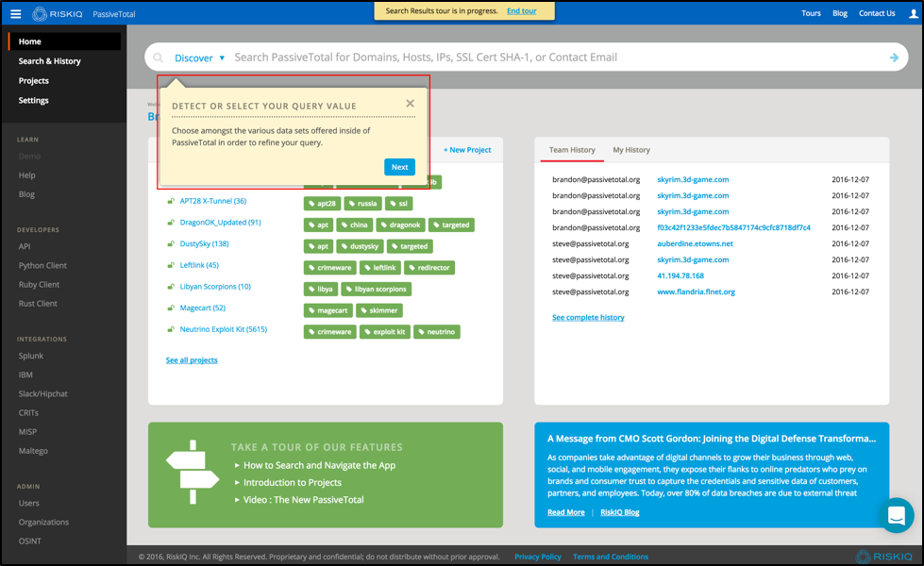Submit search with the arrow icon
This screenshot has height=566, width=924.
[x=894, y=58]
